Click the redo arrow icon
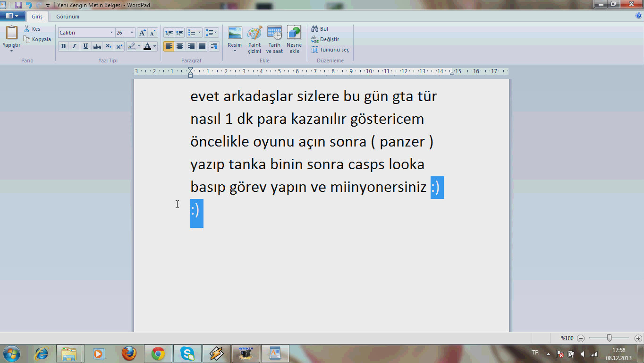The height and width of the screenshot is (363, 644). point(38,5)
